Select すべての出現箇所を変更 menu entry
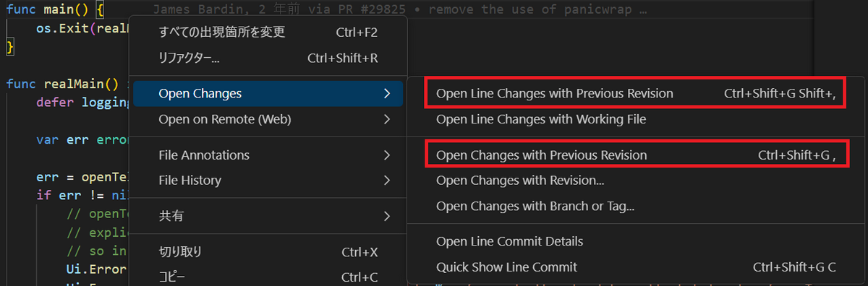The image size is (868, 286). [268, 32]
